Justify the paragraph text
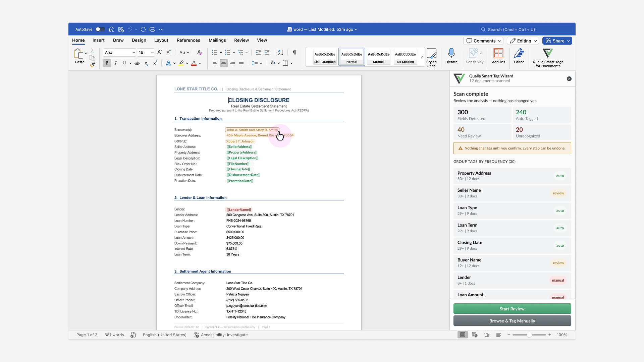The image size is (644, 362). pyautogui.click(x=241, y=63)
